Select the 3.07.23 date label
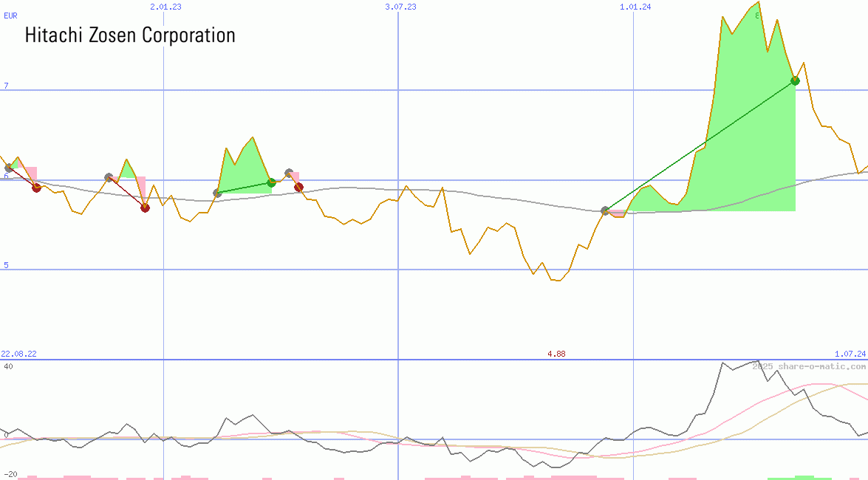This screenshot has width=868, height=480. 401,7
